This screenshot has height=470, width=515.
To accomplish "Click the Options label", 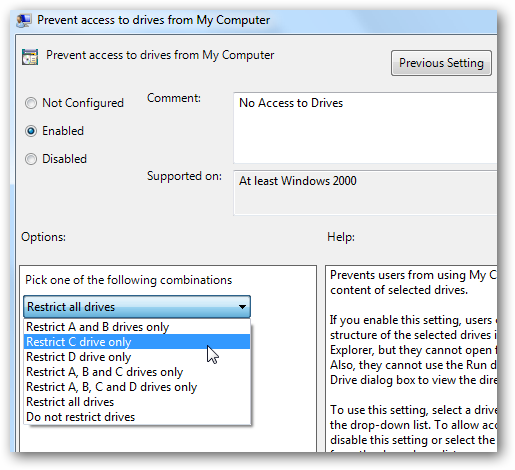I will pos(43,237).
